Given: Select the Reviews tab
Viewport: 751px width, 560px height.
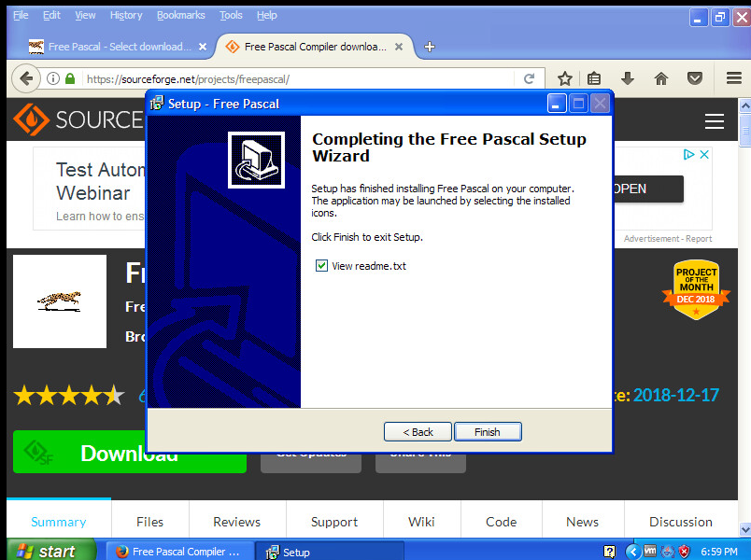Looking at the screenshot, I should point(236,521).
